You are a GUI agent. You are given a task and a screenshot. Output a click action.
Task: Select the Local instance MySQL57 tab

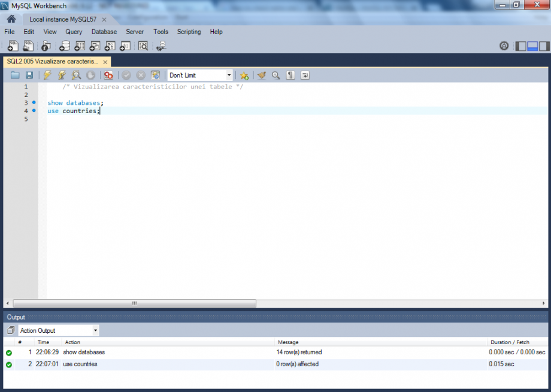point(63,19)
